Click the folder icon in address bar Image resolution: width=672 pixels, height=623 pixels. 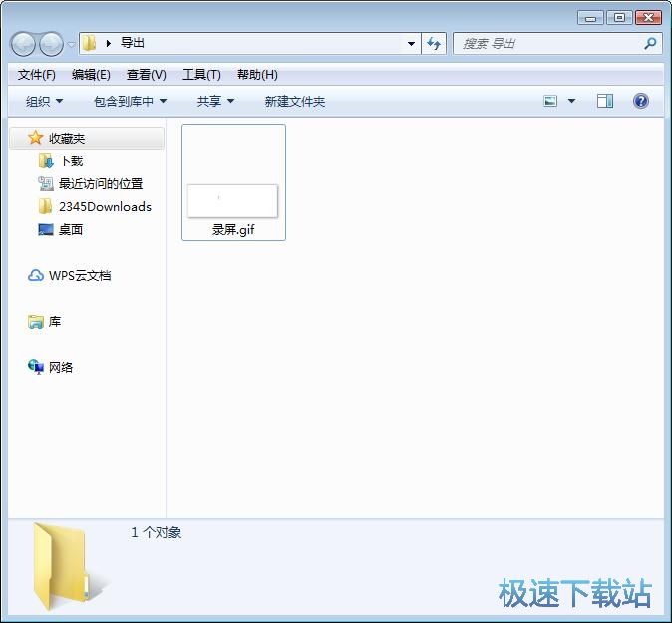coord(89,43)
